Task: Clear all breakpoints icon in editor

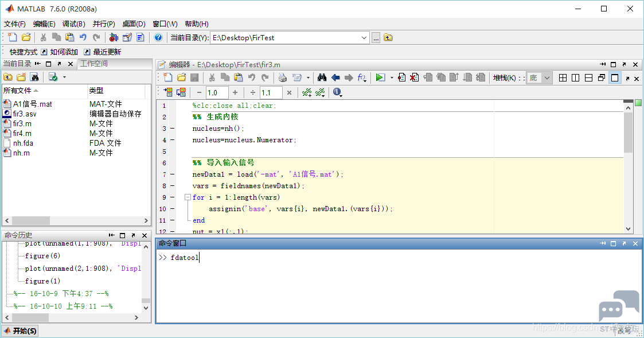Action: pos(415,77)
